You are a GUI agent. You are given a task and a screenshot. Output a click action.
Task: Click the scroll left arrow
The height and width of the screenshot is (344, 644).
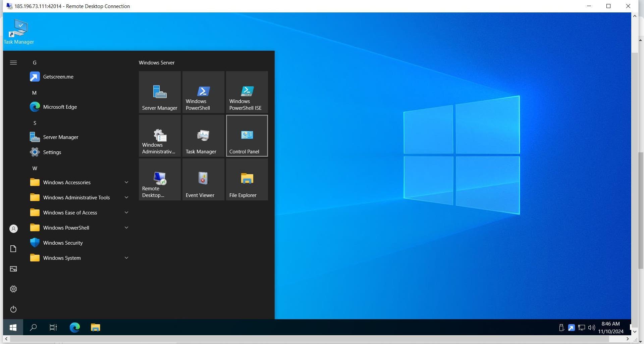(6, 339)
